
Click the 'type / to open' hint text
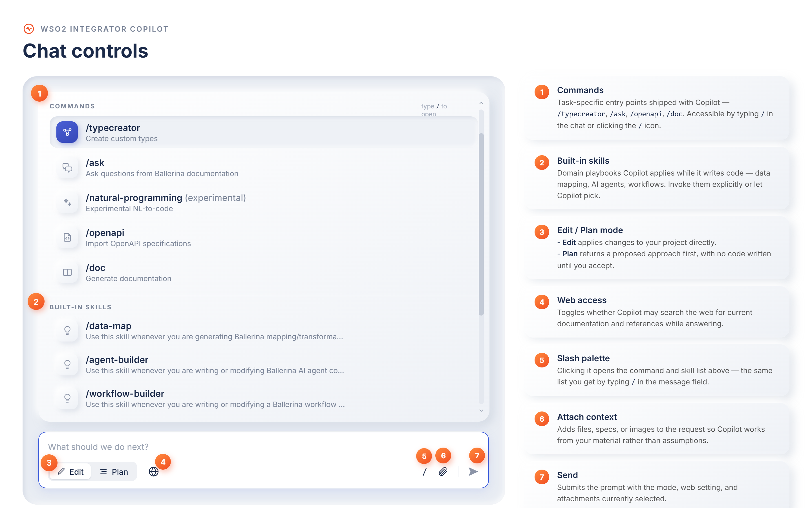click(x=434, y=110)
